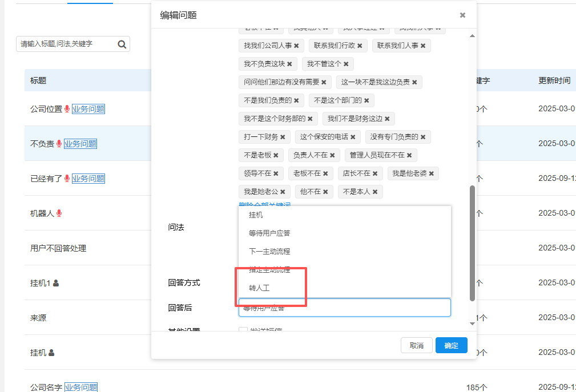Click the user icon next to 挂机1
This screenshot has width=576, height=392.
56,283
